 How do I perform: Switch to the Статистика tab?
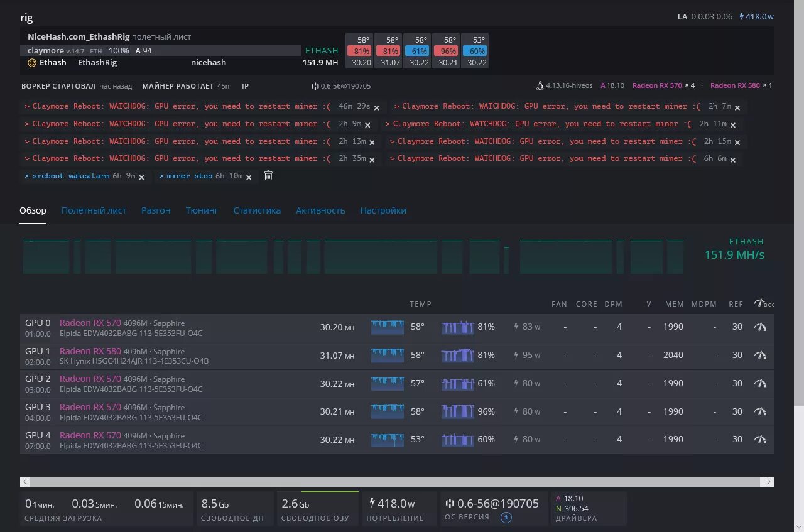point(257,210)
